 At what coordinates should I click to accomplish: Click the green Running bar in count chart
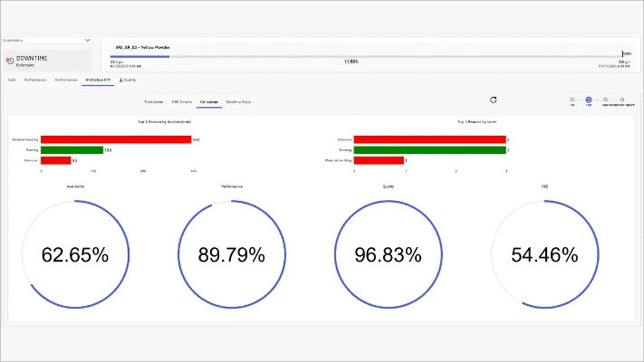pos(429,150)
